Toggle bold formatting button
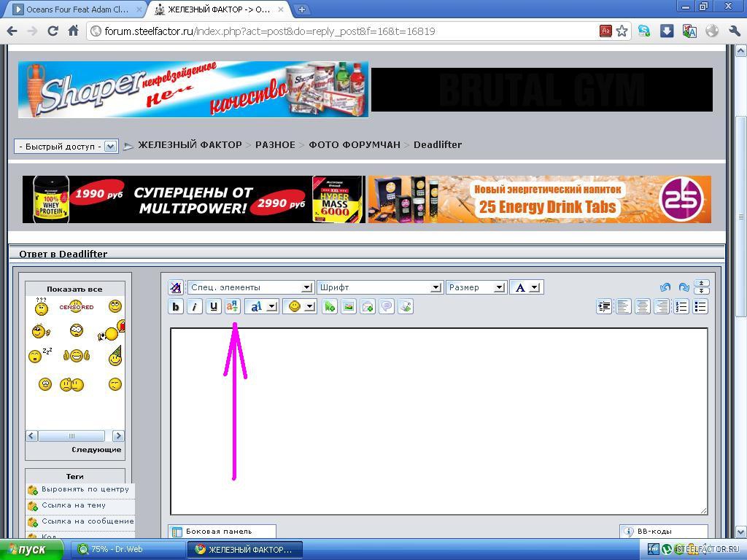This screenshot has height=560, width=747. click(x=176, y=307)
